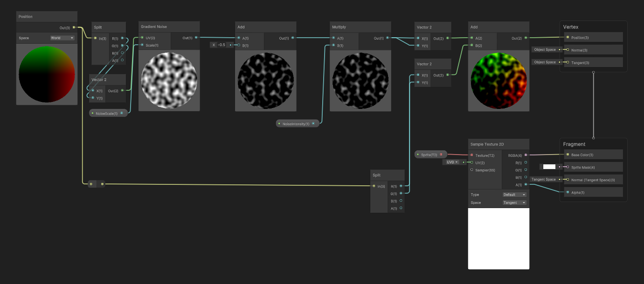Click the RGBA(4) output port

526,155
